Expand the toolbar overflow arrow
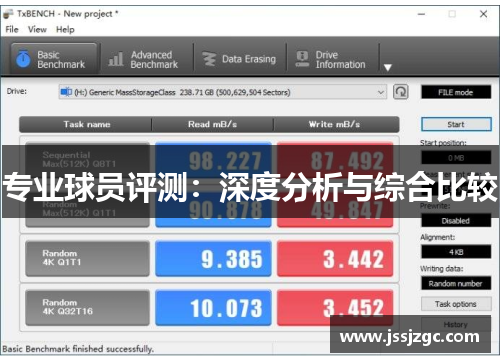 [x=387, y=68]
